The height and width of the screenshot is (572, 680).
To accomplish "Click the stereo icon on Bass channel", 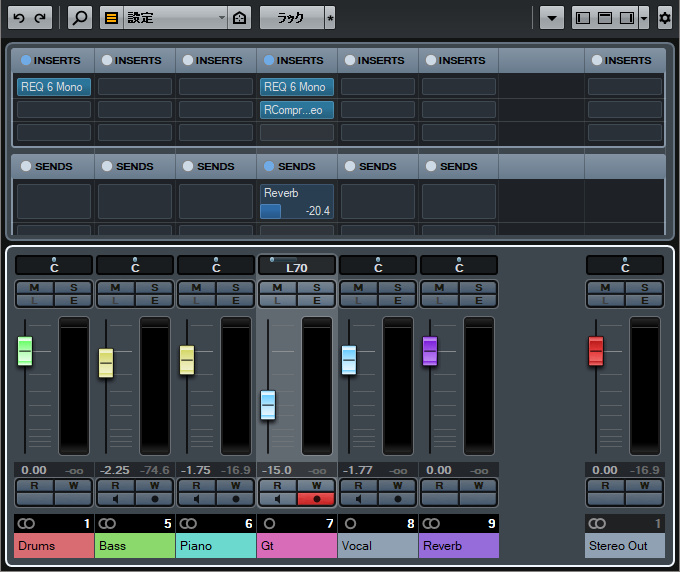I will click(107, 524).
